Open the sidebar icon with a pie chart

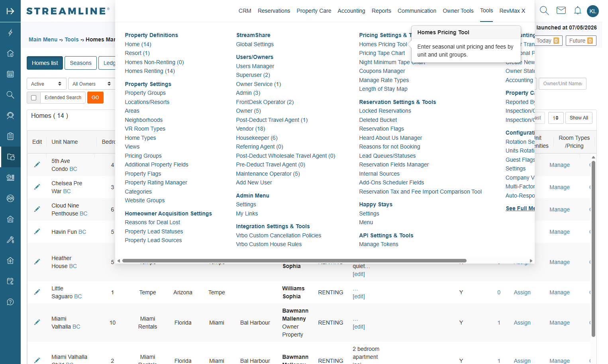(x=10, y=178)
